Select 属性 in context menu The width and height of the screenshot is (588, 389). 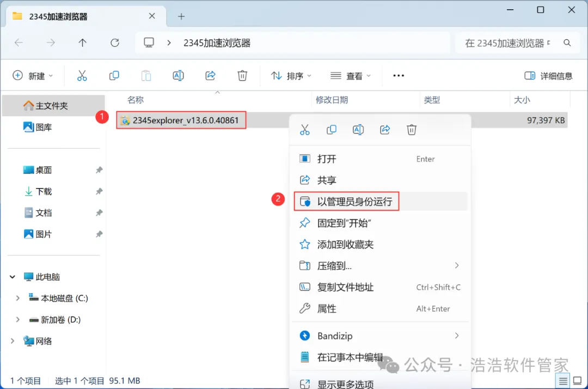click(x=381, y=308)
